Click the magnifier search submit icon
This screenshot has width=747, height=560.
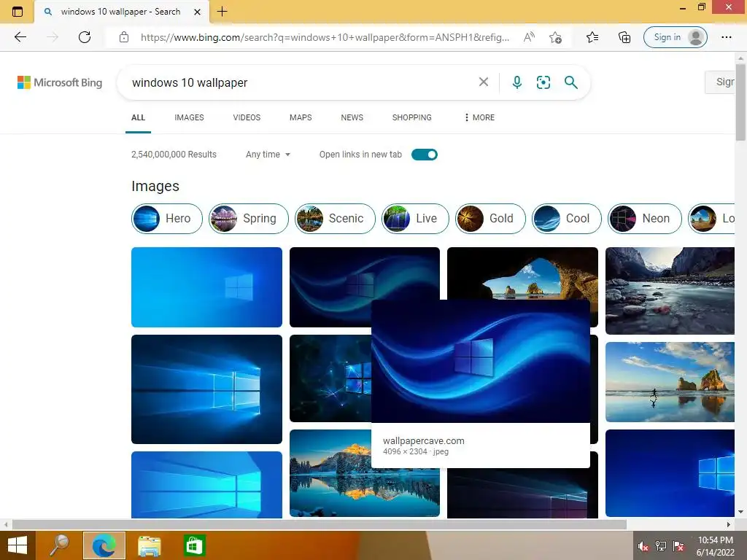coord(570,82)
